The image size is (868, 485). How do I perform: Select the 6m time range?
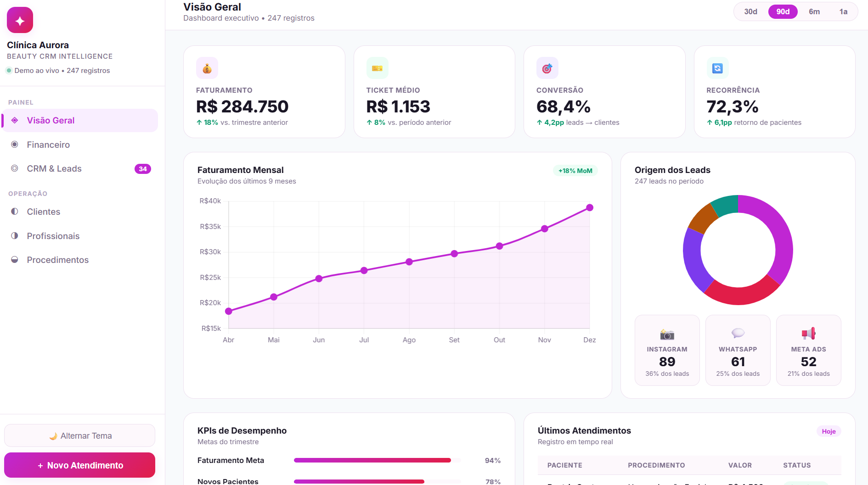[814, 11]
